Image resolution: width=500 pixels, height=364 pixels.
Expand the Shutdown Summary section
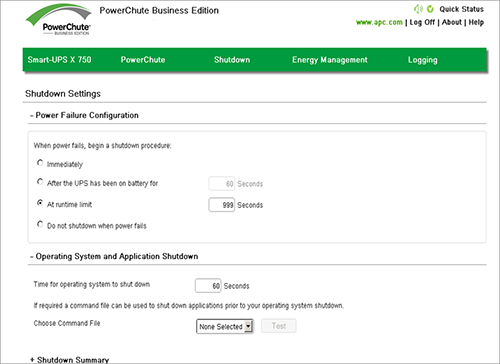click(69, 360)
